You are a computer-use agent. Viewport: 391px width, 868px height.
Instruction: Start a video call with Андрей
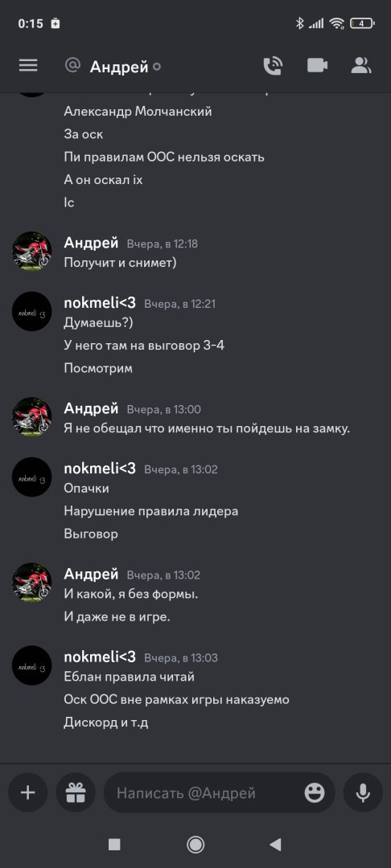click(317, 66)
